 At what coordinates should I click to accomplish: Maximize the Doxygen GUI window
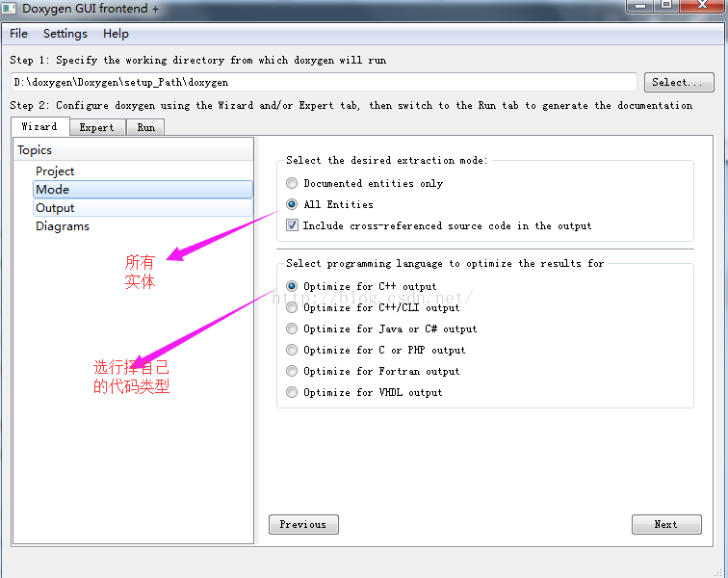click(666, 6)
